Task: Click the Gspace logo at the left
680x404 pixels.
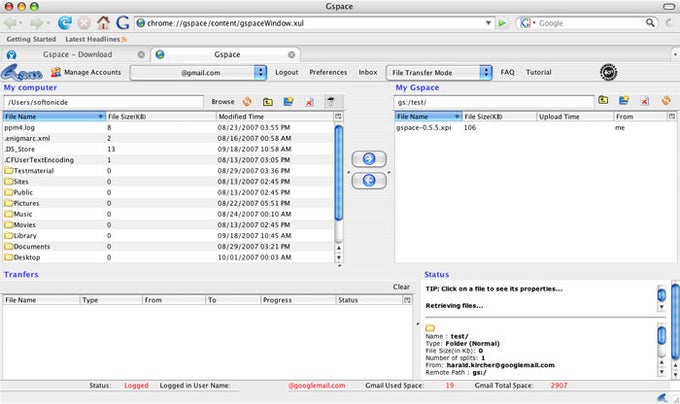Action: click(22, 73)
